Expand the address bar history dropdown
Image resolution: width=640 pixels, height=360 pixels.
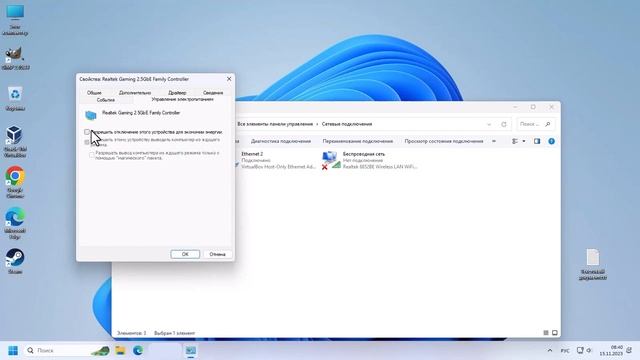(x=489, y=124)
